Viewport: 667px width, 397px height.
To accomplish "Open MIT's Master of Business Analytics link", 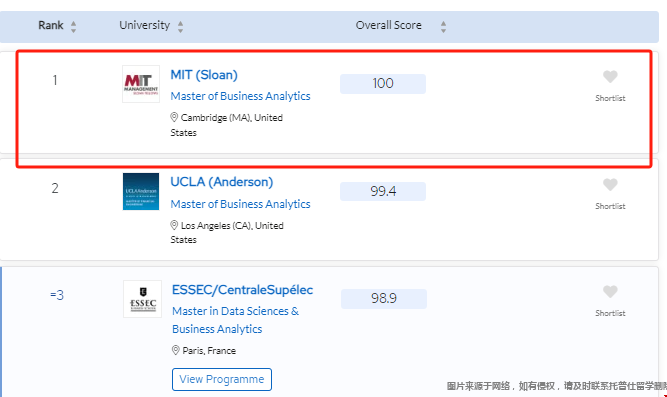I will tap(240, 96).
